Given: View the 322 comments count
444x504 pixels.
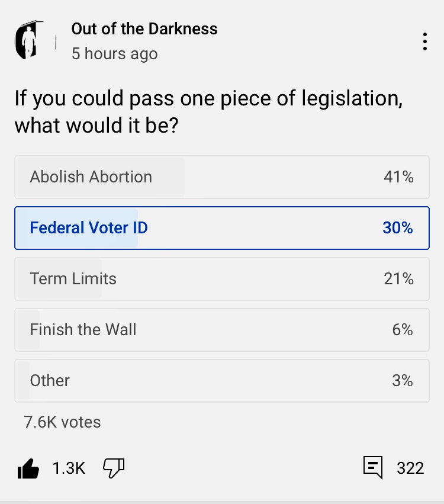Looking at the screenshot, I should pos(410,468).
